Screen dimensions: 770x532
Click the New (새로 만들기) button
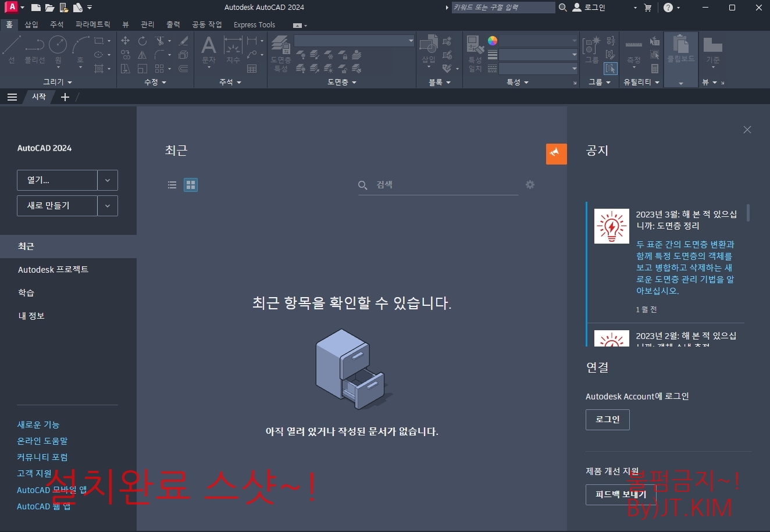[x=57, y=206]
